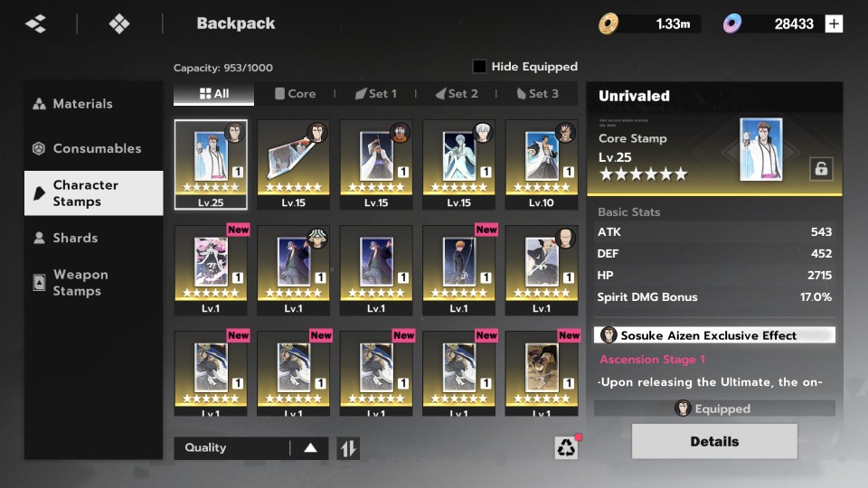Switch to the Core filter tab
868x488 pixels.
pyautogui.click(x=295, y=93)
